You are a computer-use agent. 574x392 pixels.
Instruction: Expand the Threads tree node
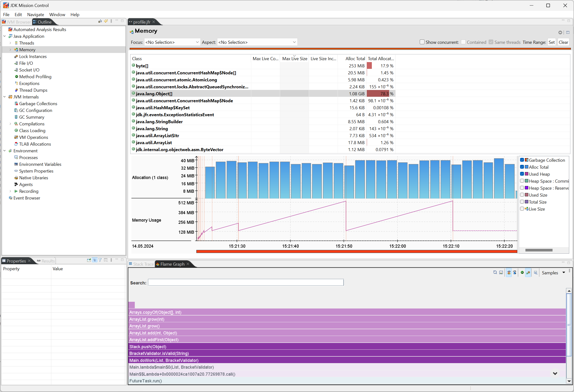10,43
